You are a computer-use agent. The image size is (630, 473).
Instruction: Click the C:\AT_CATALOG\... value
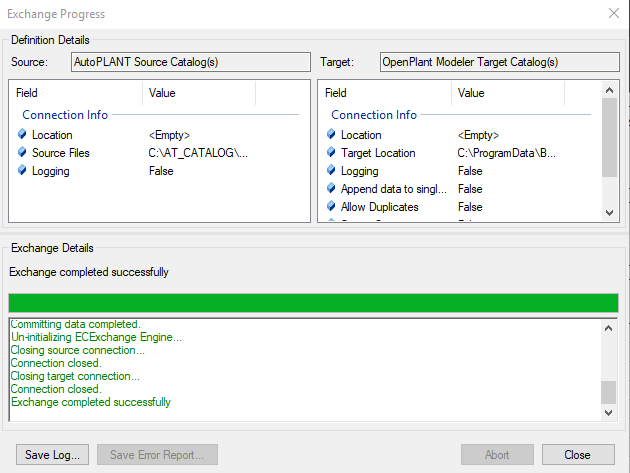198,153
